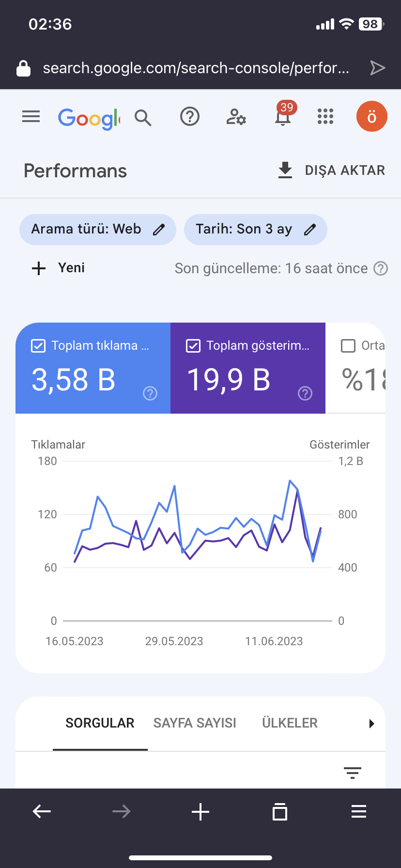Open the help question mark icon
This screenshot has height=868, width=401.
[190, 117]
